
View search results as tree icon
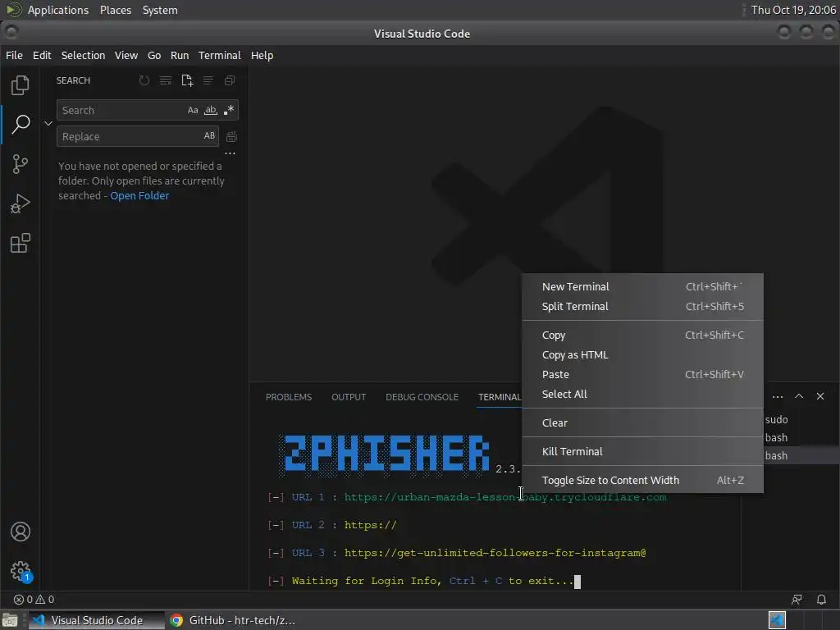pyautogui.click(x=208, y=80)
